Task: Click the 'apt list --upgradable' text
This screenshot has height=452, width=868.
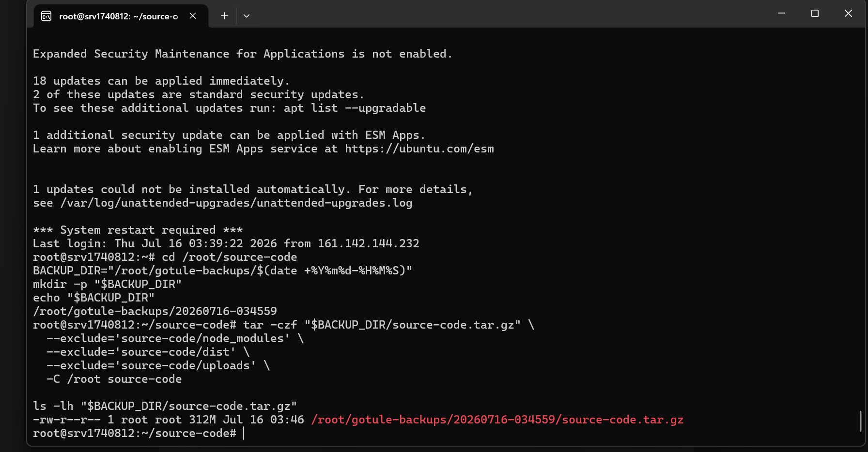Action: [x=355, y=108]
